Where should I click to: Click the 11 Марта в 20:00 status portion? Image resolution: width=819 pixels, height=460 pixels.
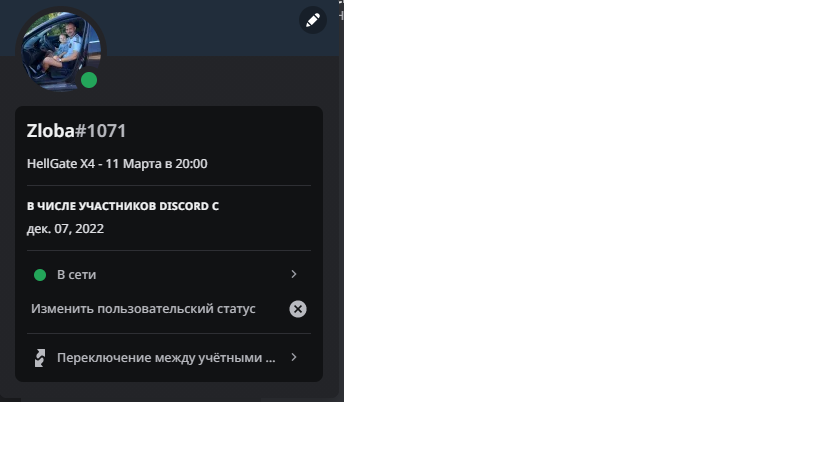click(156, 163)
